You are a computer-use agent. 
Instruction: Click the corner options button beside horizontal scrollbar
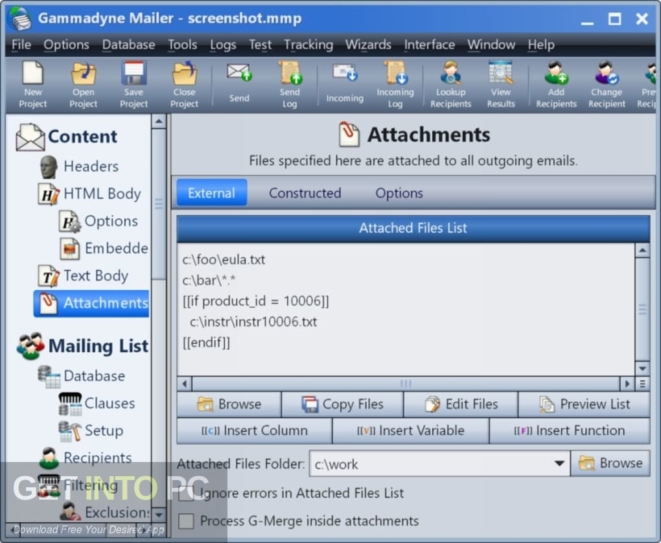click(x=642, y=384)
